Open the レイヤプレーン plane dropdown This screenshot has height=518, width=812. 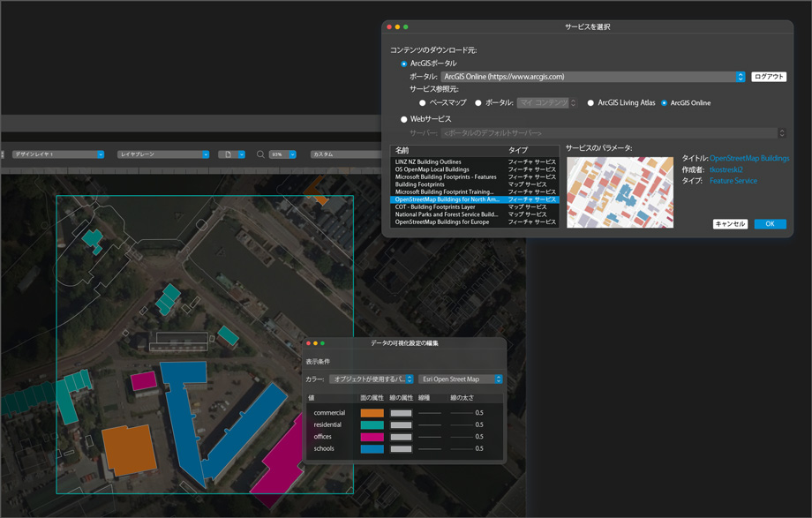(163, 154)
